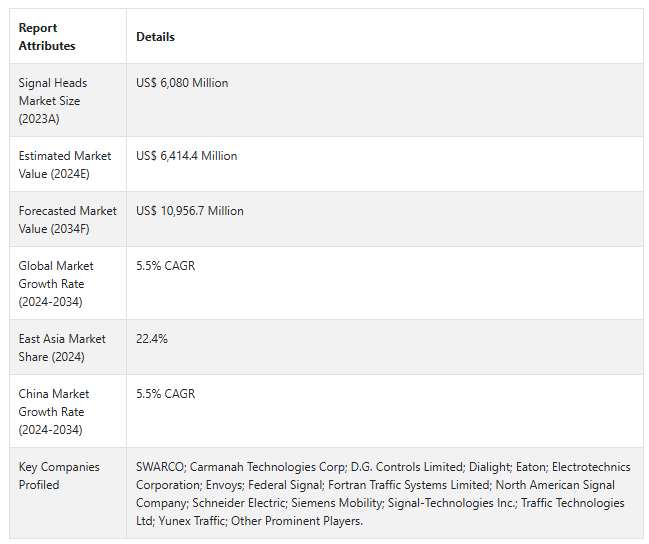Image resolution: width=649 pixels, height=544 pixels.
Task: Click the "Details" column header
Action: pos(155,37)
